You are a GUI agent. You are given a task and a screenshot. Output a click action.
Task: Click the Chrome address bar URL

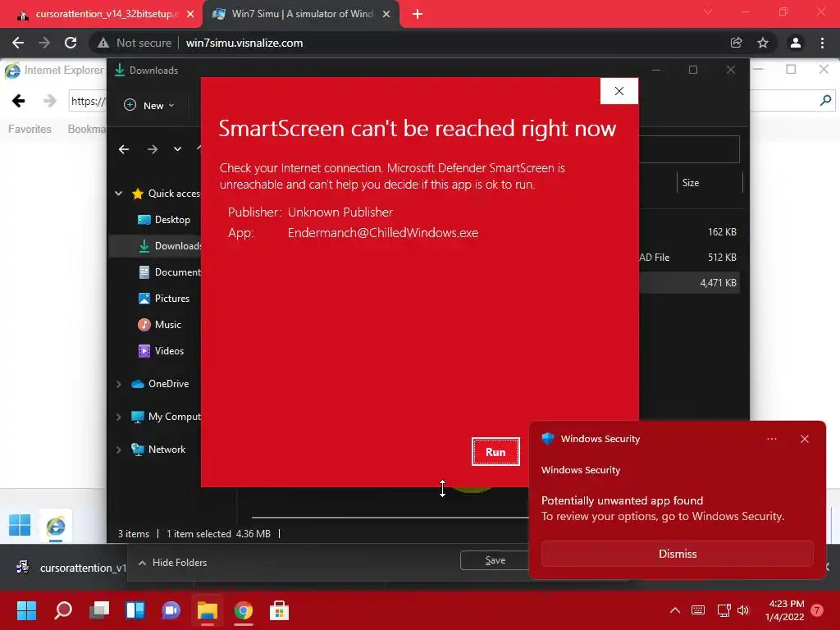(x=244, y=43)
